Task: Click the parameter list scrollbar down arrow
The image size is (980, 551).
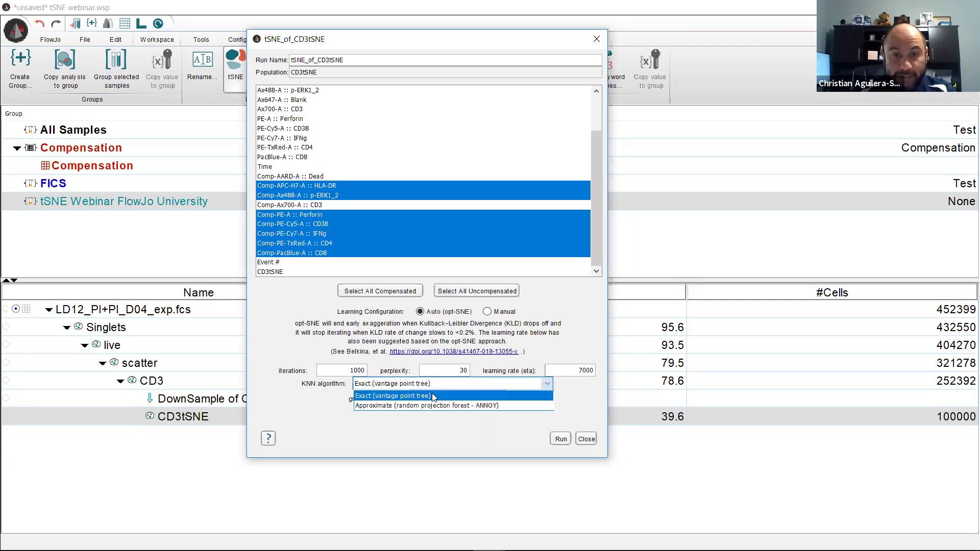Action: click(x=596, y=271)
